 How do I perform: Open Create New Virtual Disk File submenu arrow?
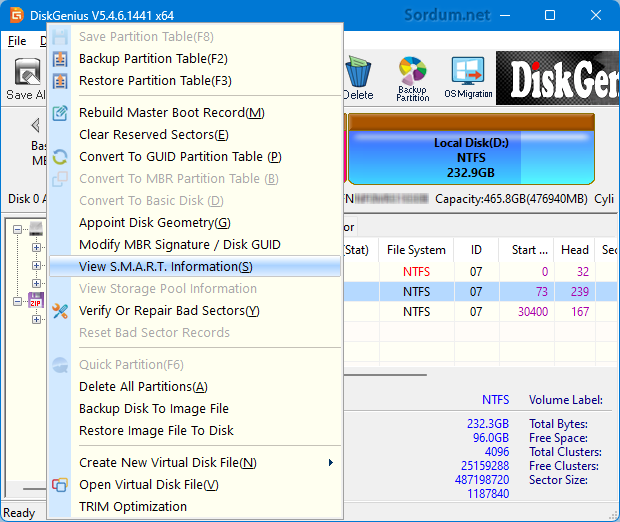[x=331, y=463]
